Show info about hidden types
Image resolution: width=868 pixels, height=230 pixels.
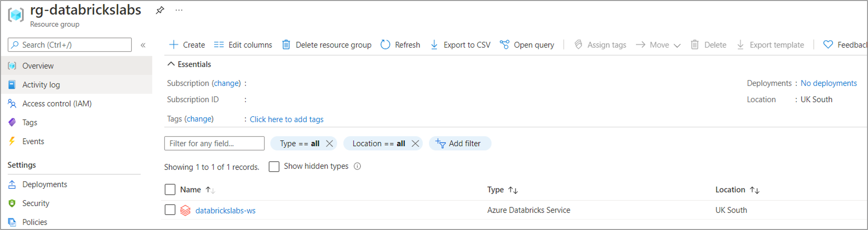point(357,166)
